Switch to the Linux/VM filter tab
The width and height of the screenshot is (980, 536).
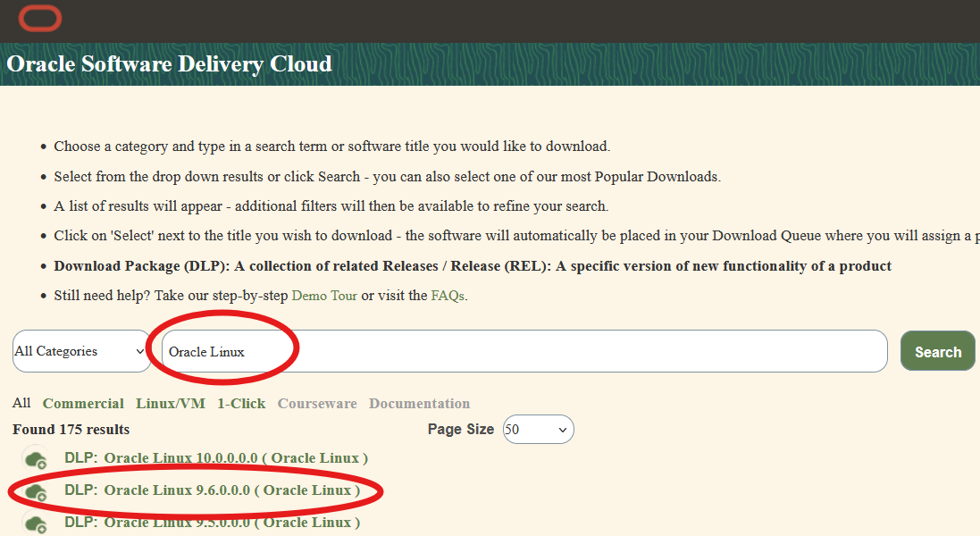click(170, 403)
